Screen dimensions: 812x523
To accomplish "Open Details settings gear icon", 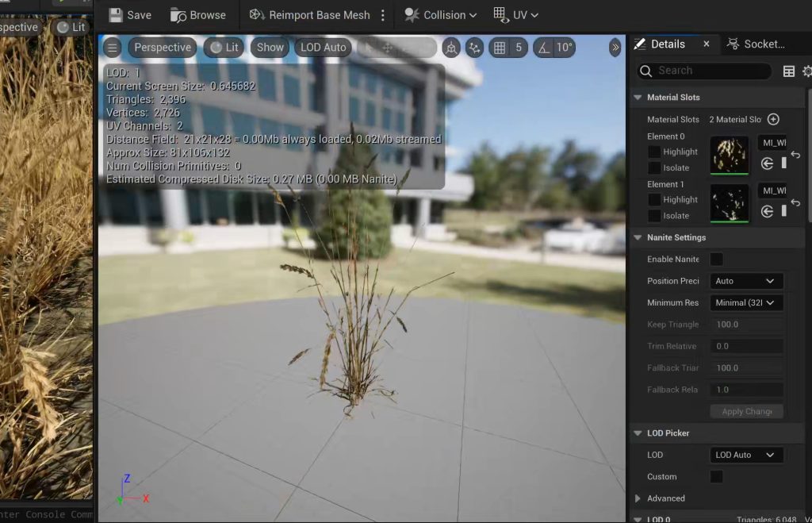I will pyautogui.click(x=806, y=71).
